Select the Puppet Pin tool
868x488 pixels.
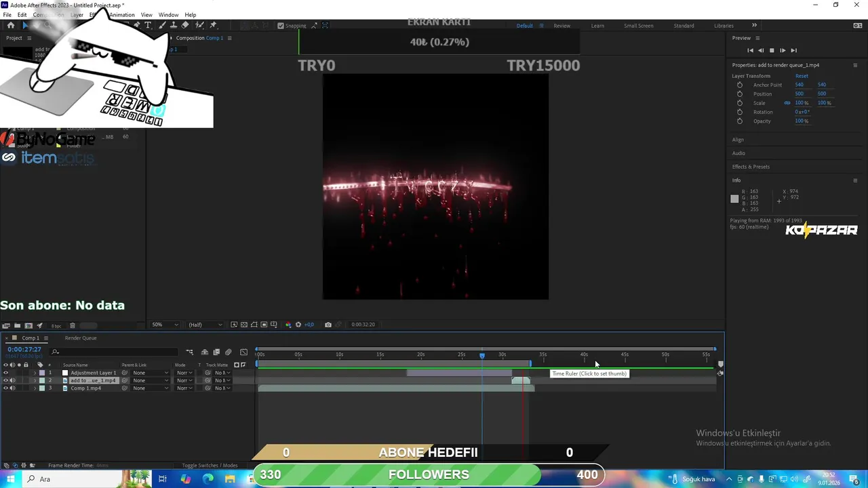pyautogui.click(x=213, y=25)
